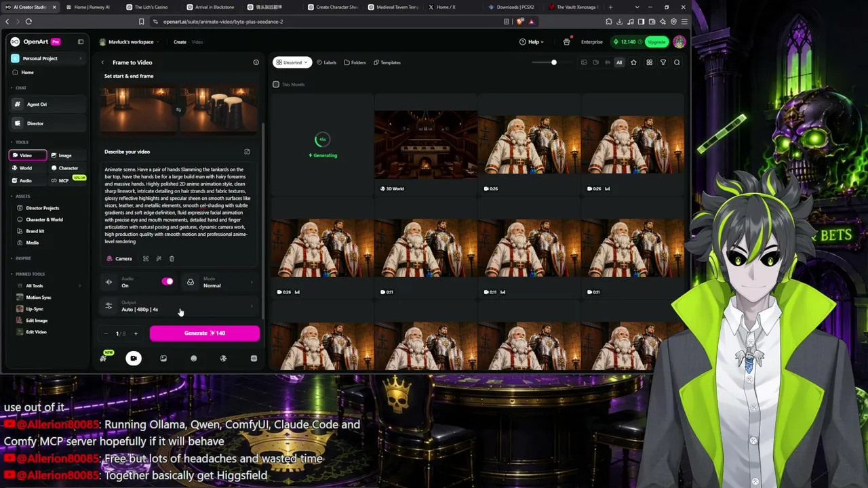Switch to the Labels view

pos(326,62)
